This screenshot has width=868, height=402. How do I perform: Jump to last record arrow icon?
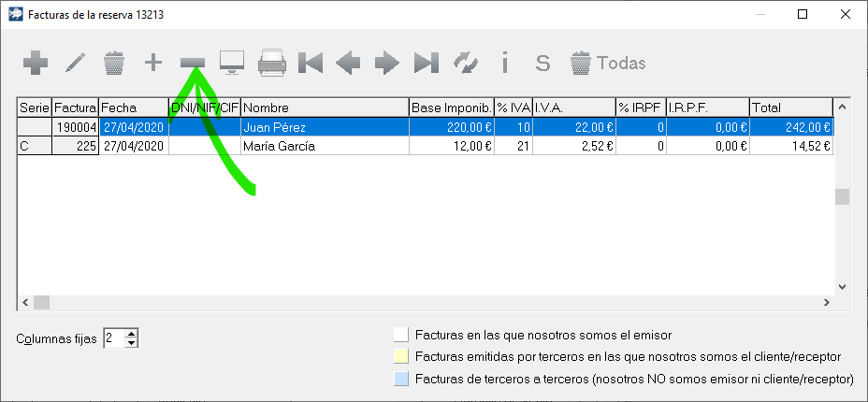click(427, 63)
